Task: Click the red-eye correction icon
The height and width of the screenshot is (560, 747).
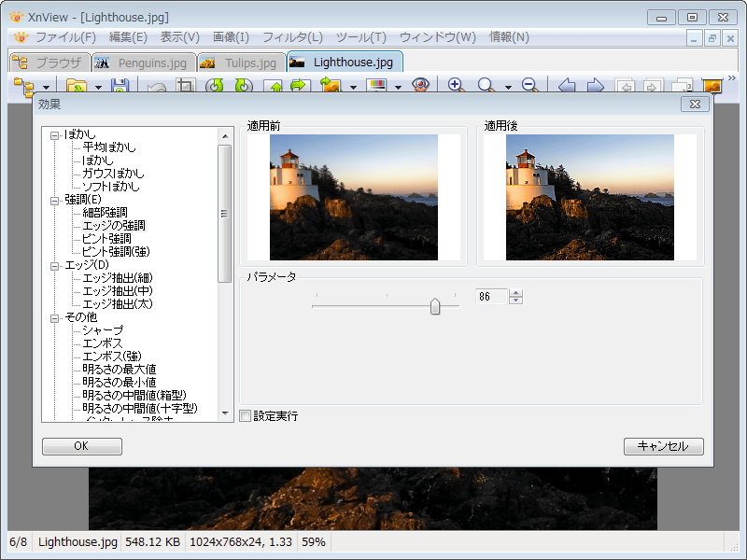Action: [x=421, y=86]
